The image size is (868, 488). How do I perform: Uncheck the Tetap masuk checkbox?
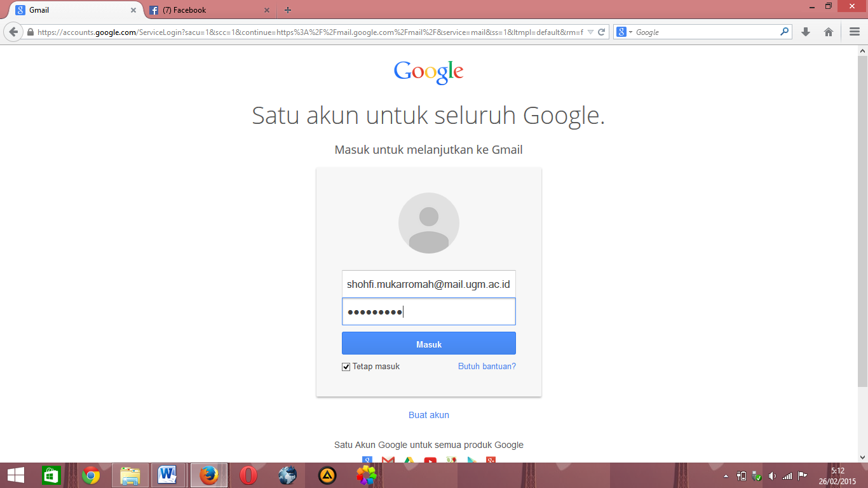tap(346, 367)
